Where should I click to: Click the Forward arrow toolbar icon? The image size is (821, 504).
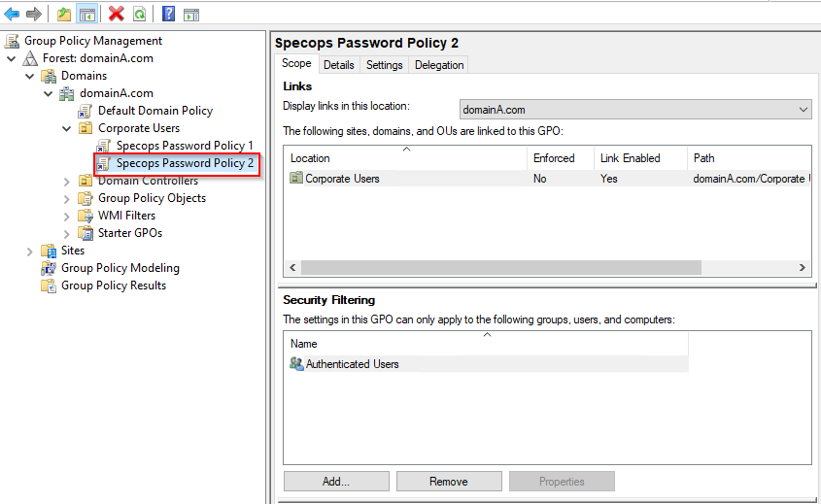click(33, 15)
